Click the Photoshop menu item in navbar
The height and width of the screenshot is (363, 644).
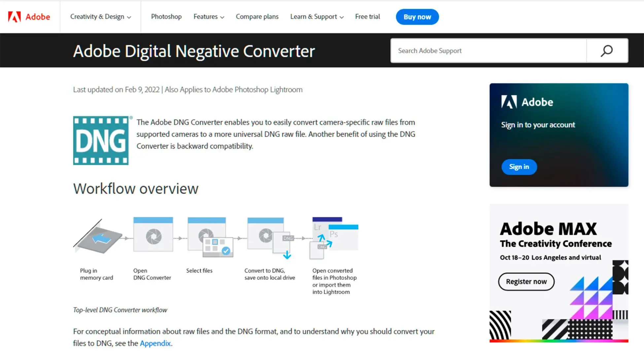click(x=166, y=17)
